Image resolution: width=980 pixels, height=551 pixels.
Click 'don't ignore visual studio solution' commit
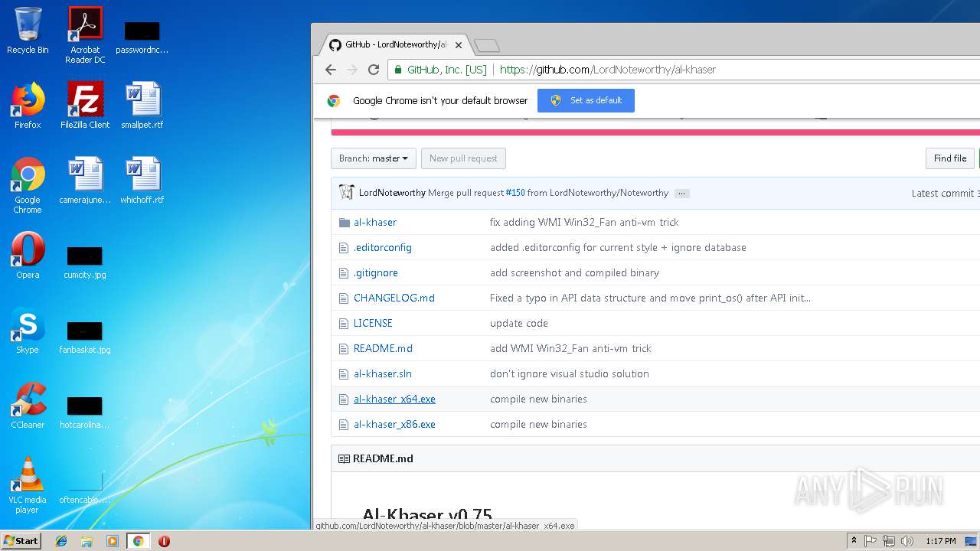coord(570,373)
